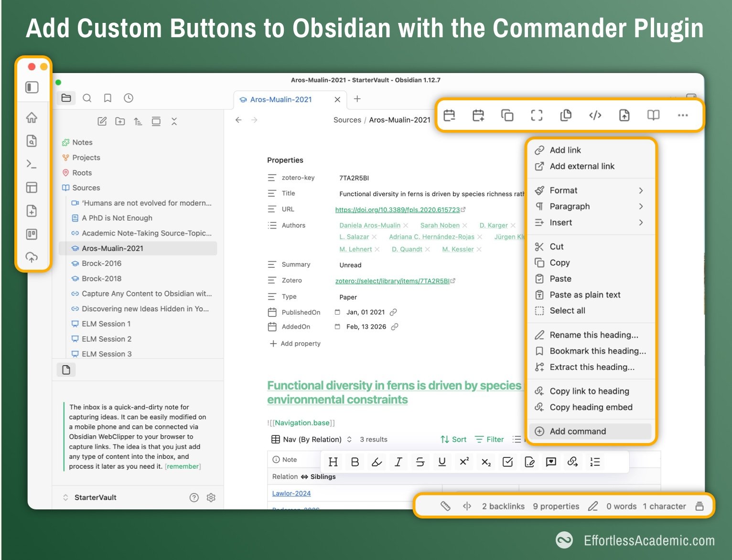This screenshot has width=732, height=560.
Task: Click the dashed corner brackets toolbar icon
Action: (x=537, y=115)
